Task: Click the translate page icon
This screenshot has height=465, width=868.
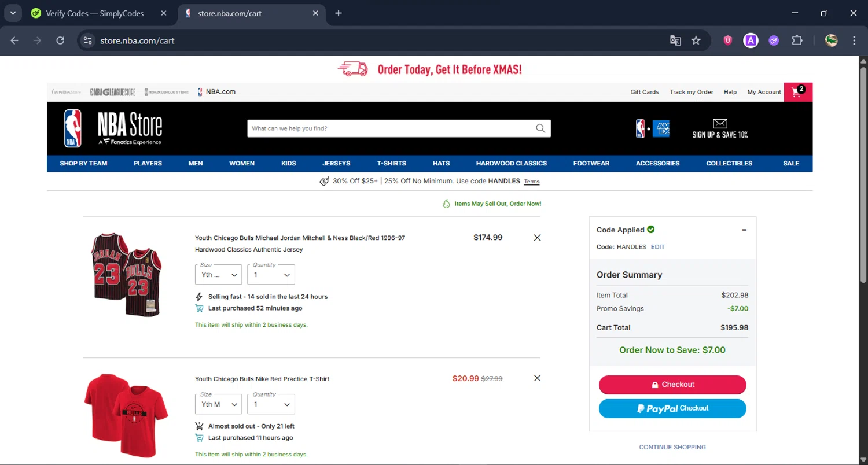Action: click(675, 40)
